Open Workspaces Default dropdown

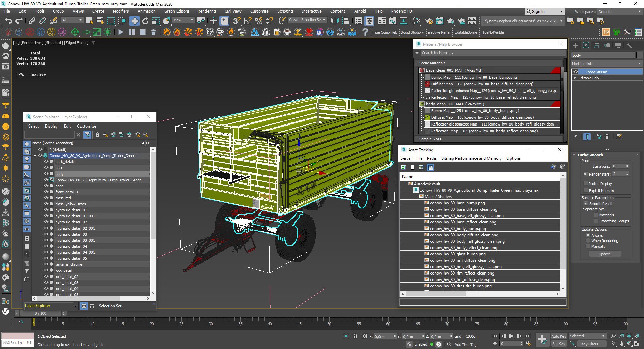(620, 12)
